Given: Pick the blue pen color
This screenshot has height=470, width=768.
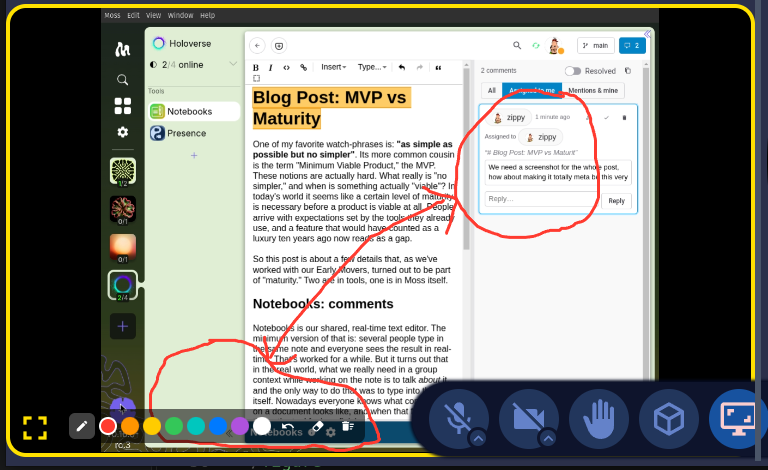Looking at the screenshot, I should [x=218, y=426].
